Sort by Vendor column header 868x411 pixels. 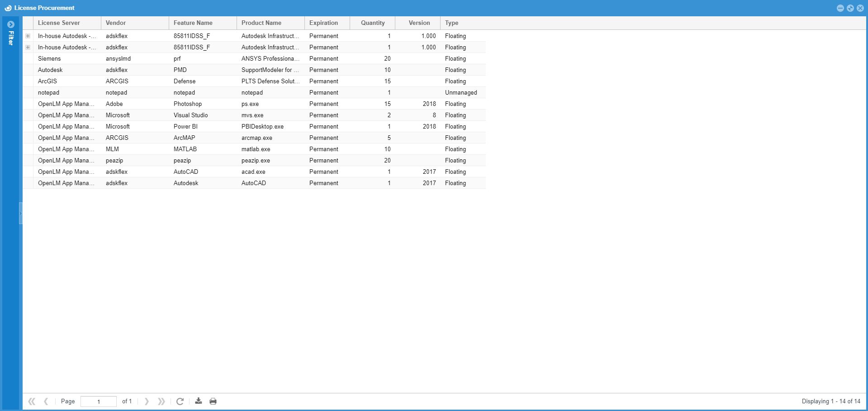click(x=116, y=23)
